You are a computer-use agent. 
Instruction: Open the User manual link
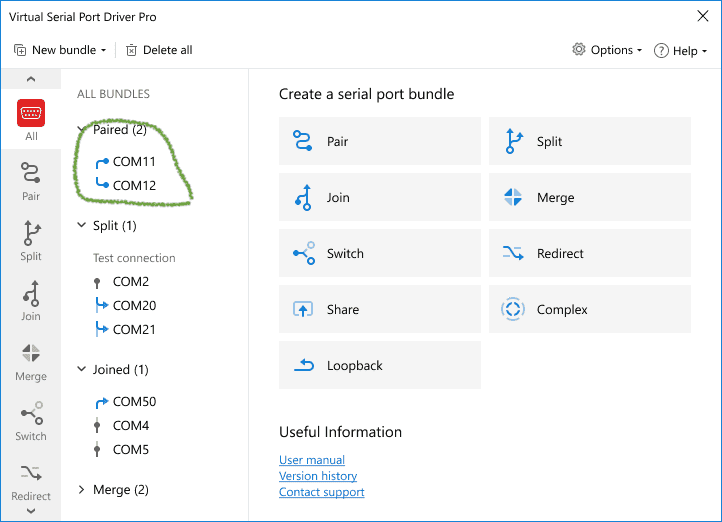pyautogui.click(x=312, y=460)
